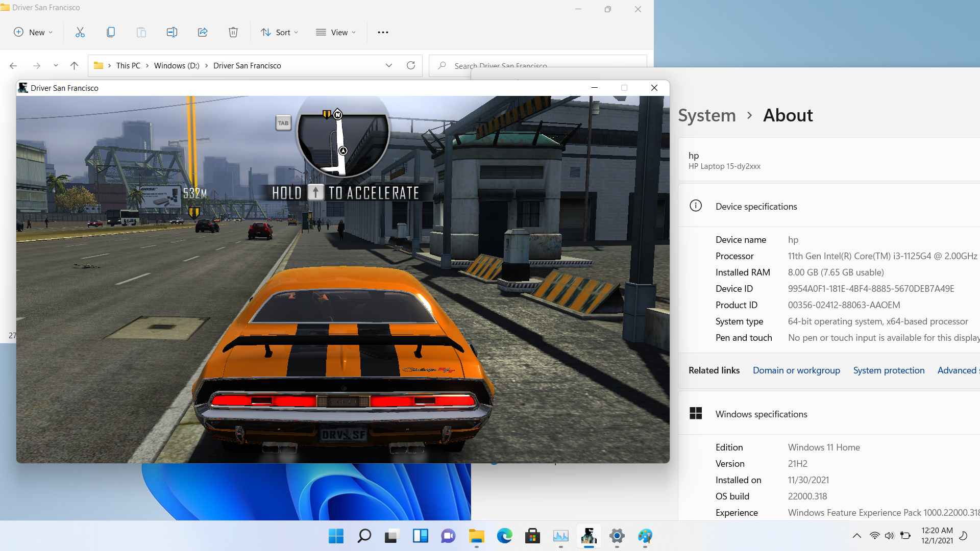Expand the address bar history chevron
This screenshot has height=551, width=980.
389,65
